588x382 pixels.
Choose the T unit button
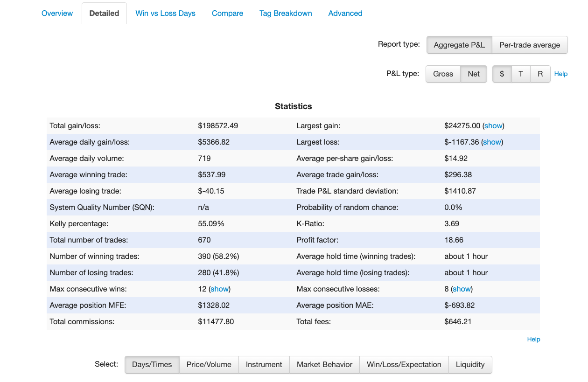point(521,74)
